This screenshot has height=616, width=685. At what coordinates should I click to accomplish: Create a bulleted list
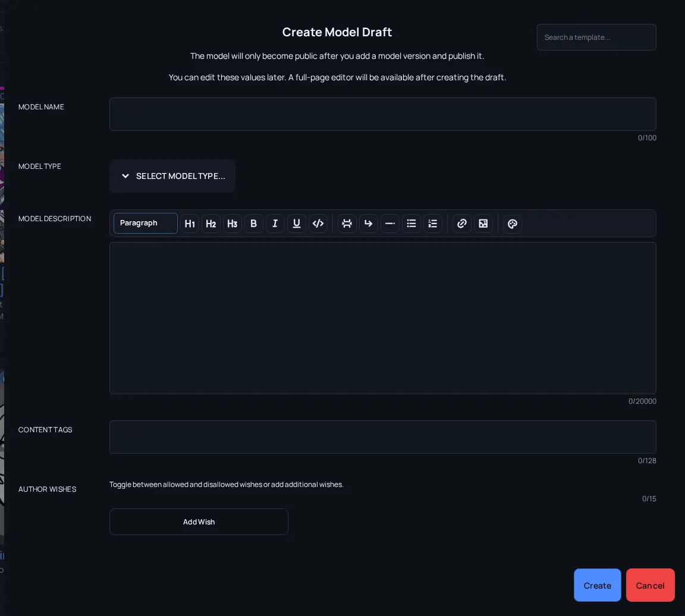pyautogui.click(x=411, y=224)
